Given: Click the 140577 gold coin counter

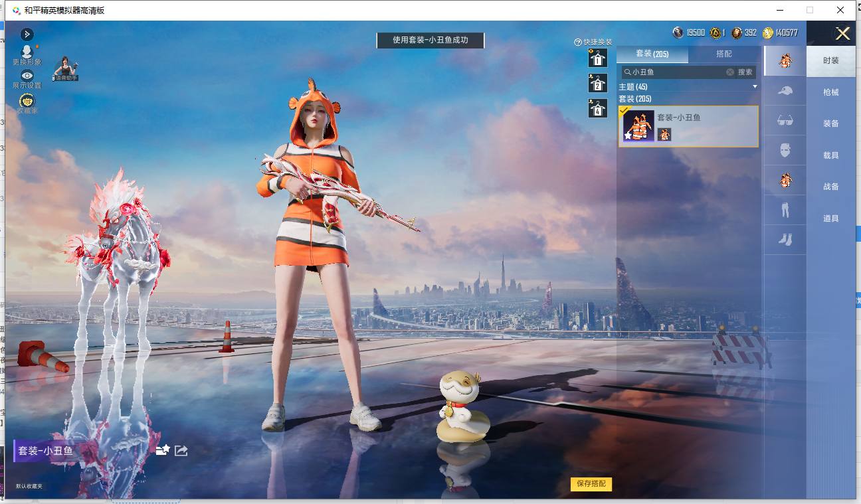Looking at the screenshot, I should (780, 33).
